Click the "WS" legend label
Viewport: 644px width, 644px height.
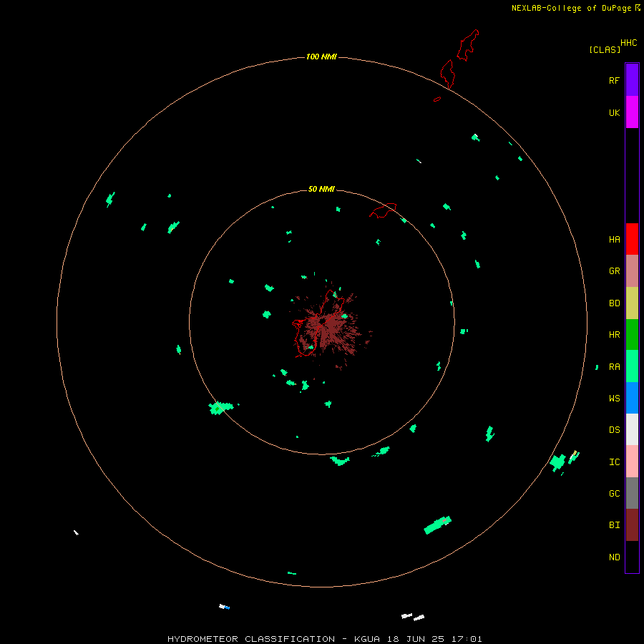click(615, 398)
